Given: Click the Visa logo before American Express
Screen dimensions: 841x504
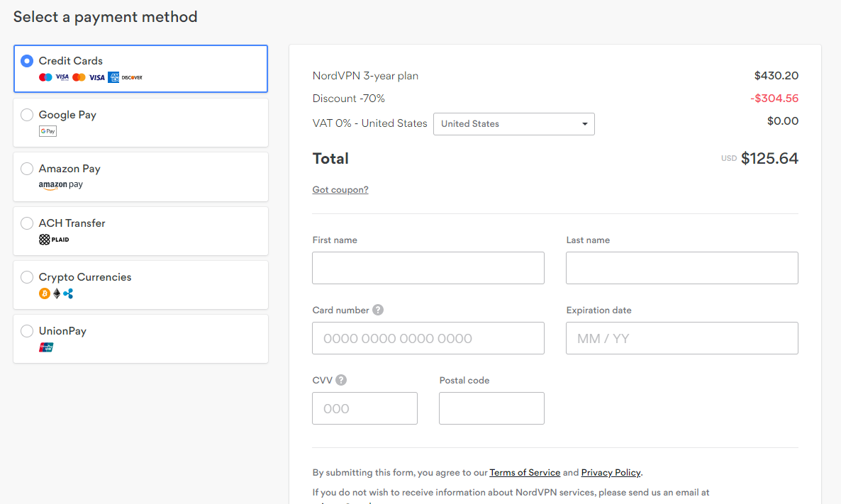Looking at the screenshot, I should [96, 77].
